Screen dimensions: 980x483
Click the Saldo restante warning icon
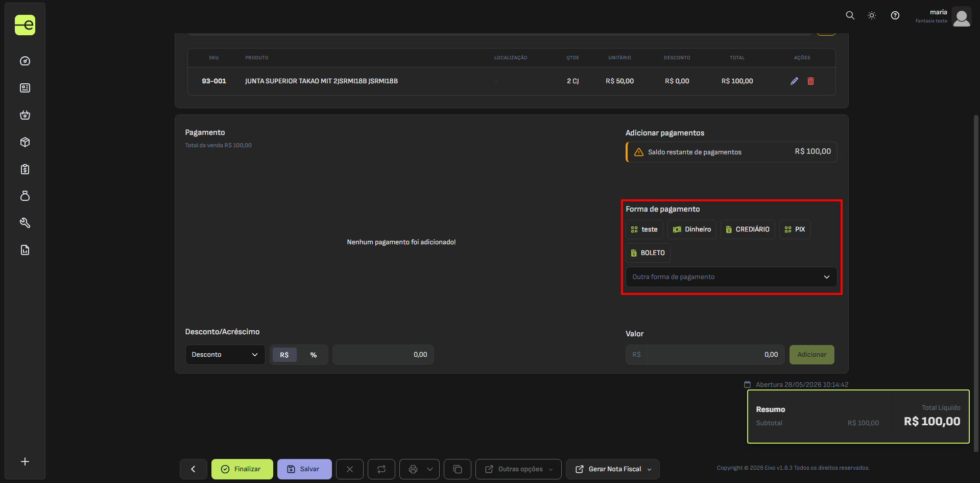(639, 152)
